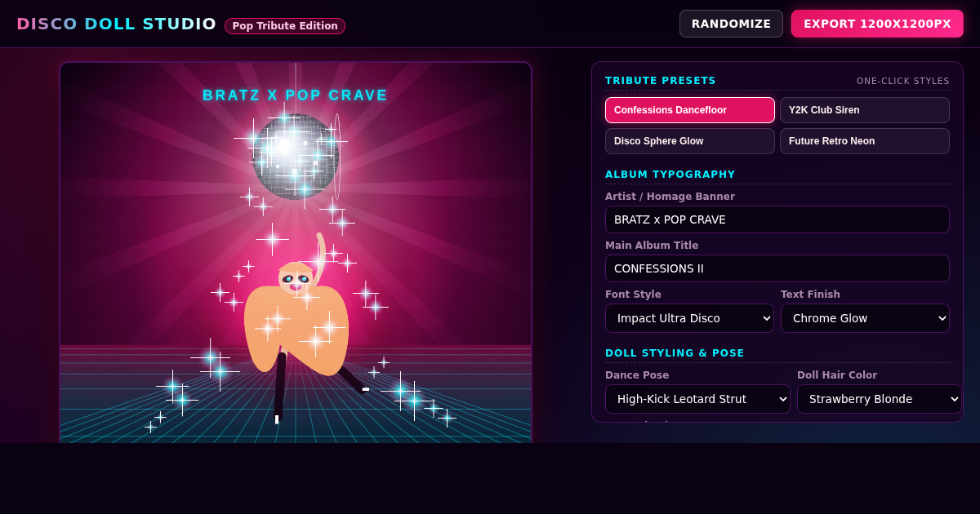This screenshot has height=514, width=980.
Task: Open the Doll Hair Color dropdown
Action: 880,399
